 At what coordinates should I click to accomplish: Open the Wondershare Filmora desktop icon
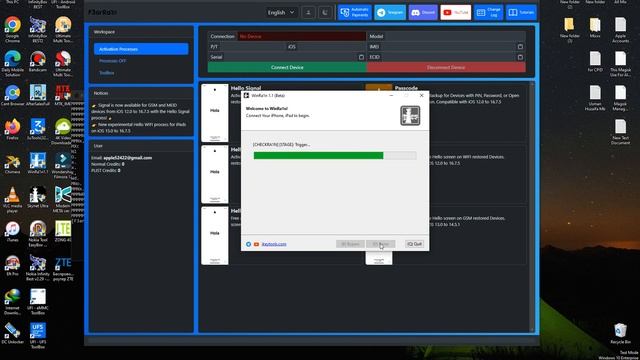click(63, 166)
